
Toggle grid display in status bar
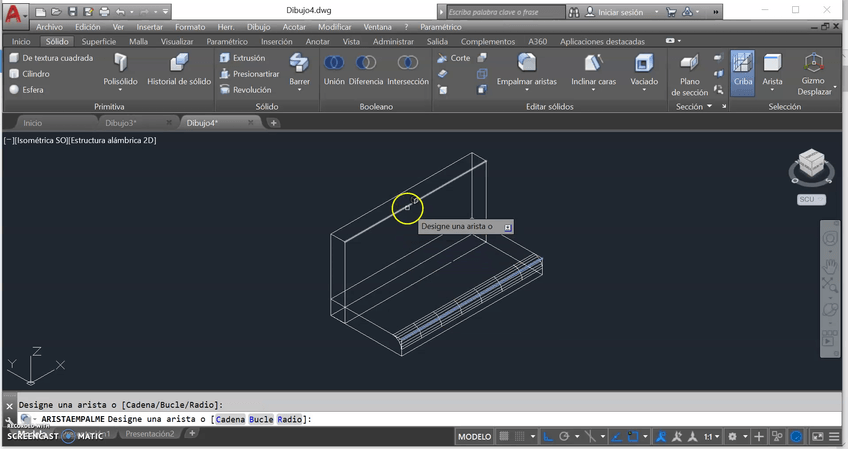pyautogui.click(x=505, y=437)
